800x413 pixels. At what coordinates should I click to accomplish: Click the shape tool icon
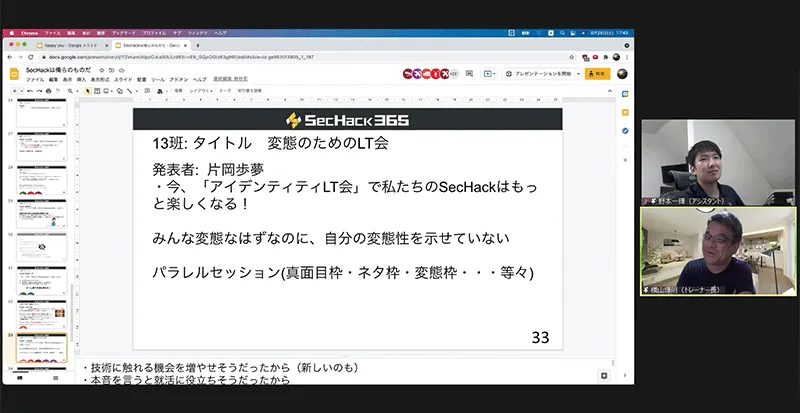pyautogui.click(x=120, y=91)
